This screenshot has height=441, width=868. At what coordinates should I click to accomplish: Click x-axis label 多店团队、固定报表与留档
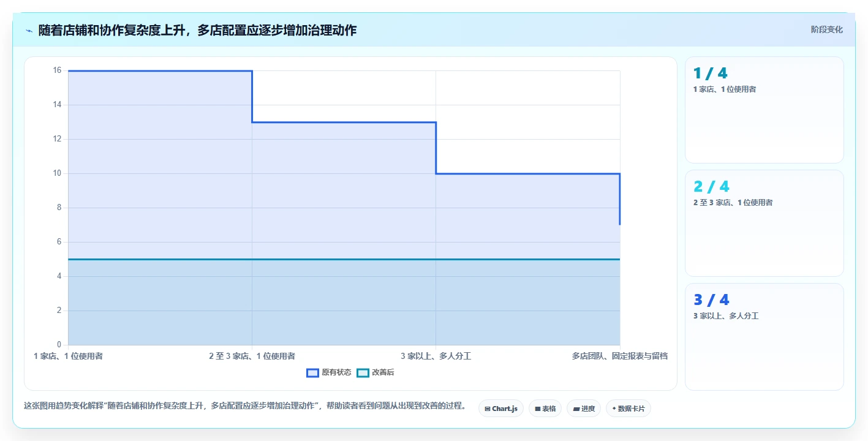point(620,356)
